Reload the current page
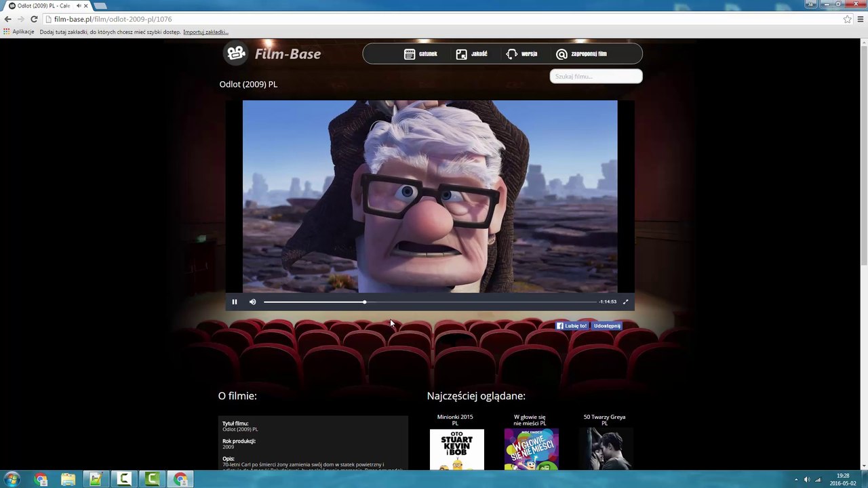 tap(34, 19)
